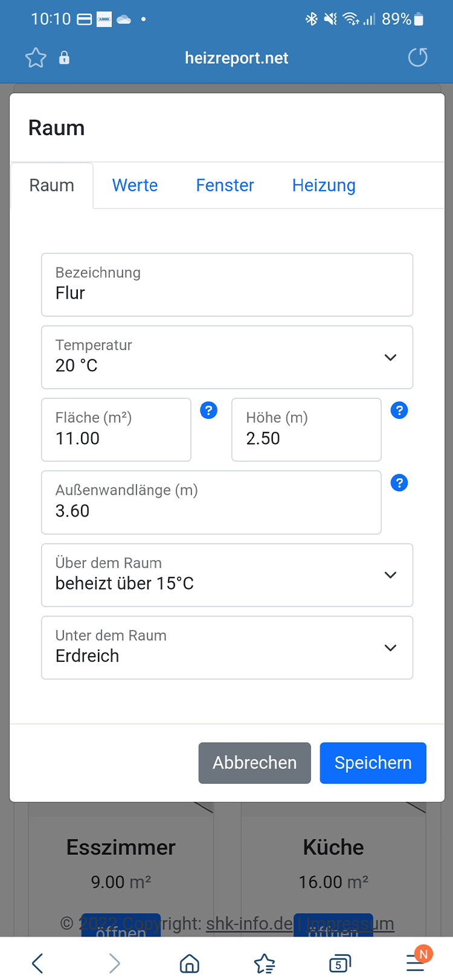This screenshot has height=980, width=453.
Task: Open the browser tabs overview
Action: click(339, 963)
